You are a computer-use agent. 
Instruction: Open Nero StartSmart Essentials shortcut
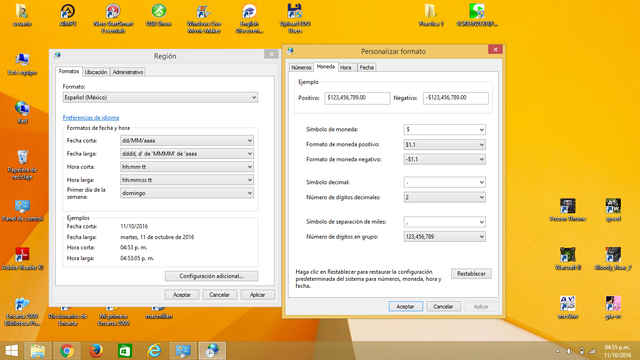(x=113, y=18)
